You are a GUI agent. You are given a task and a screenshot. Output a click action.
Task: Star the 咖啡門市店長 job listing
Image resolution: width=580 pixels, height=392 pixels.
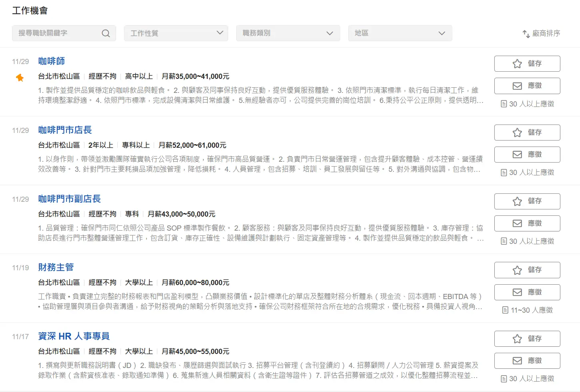point(527,133)
